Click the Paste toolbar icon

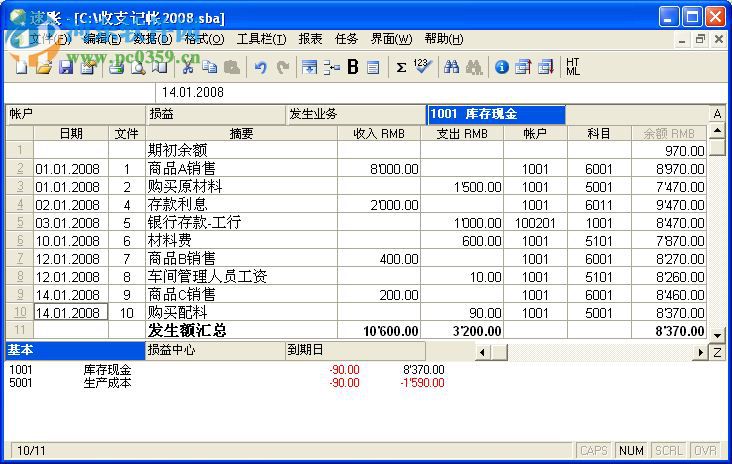coord(232,67)
